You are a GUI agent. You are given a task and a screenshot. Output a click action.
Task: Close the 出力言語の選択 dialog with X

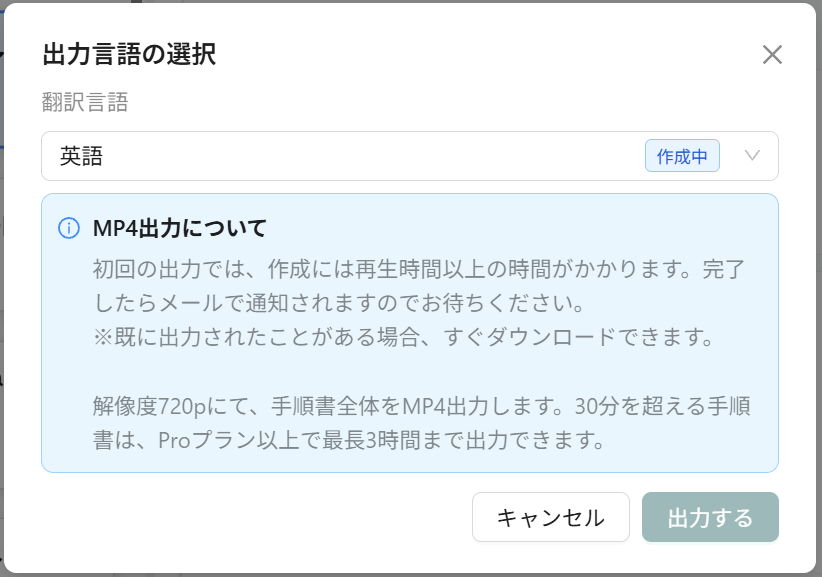coord(772,55)
